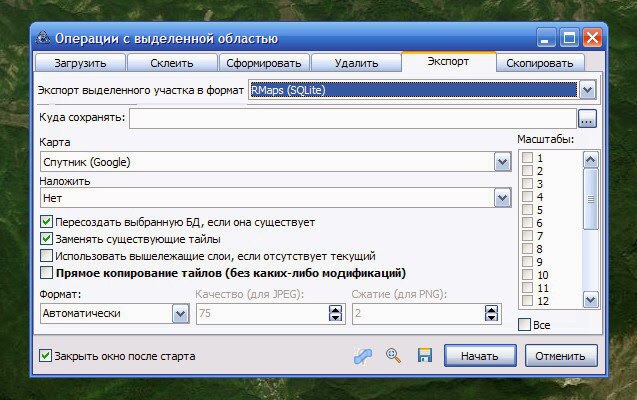Open the browse folder button with ellipsis

point(587,118)
